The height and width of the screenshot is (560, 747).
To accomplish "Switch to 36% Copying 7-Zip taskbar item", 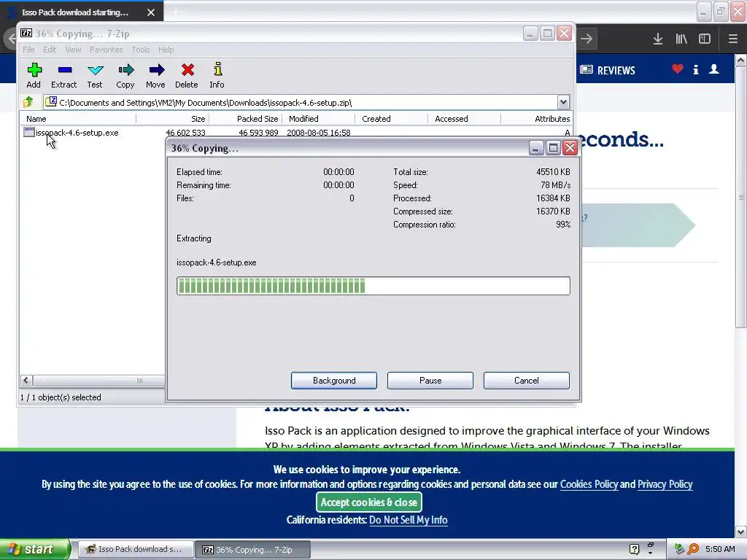I will click(x=253, y=550).
